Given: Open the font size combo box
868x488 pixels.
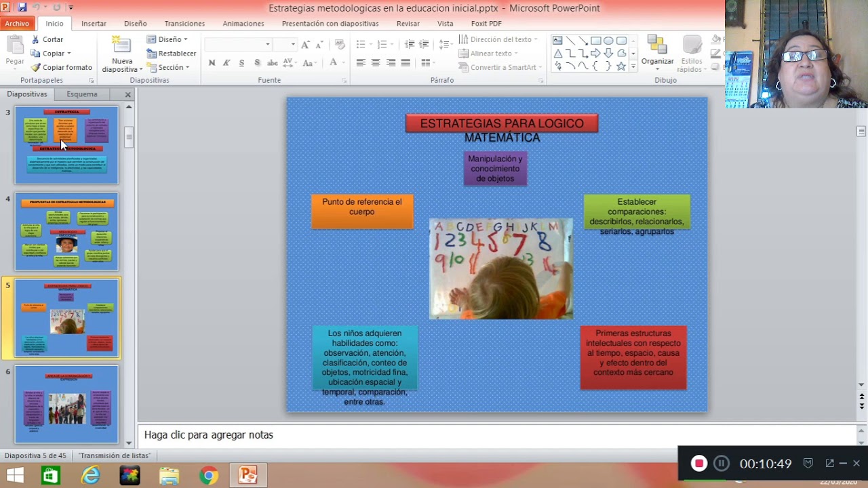Looking at the screenshot, I should point(285,44).
